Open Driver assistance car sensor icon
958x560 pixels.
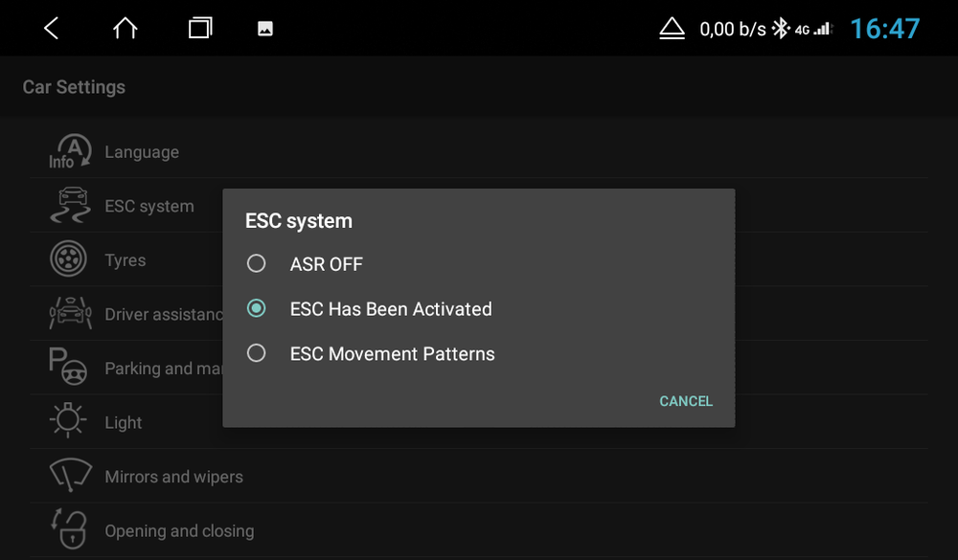(67, 313)
